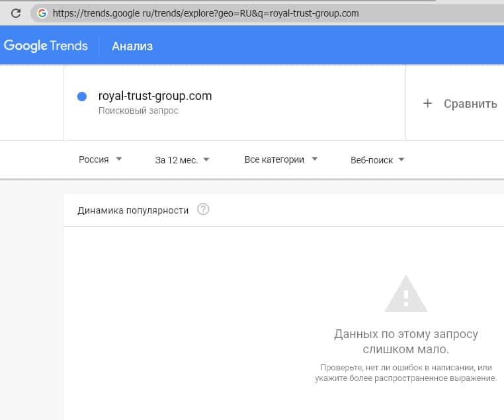The image size is (504, 420).
Task: Click the plus icon beside Сравнить
Action: click(427, 103)
